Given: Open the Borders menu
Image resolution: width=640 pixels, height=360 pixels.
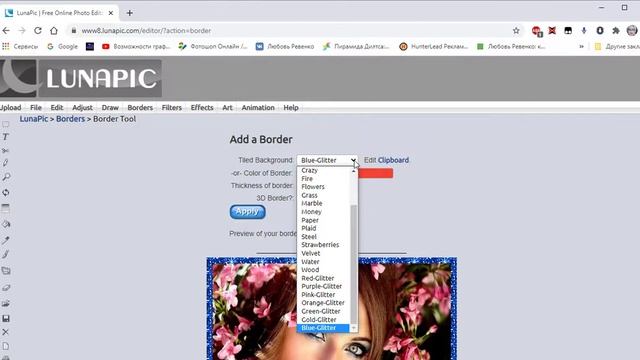Looking at the screenshot, I should [x=140, y=108].
